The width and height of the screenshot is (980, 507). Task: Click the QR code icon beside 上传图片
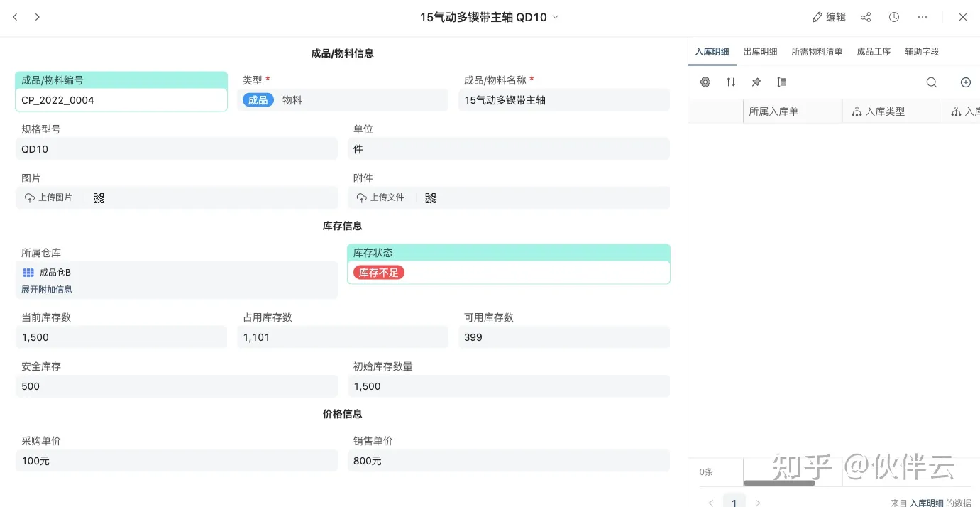(99, 198)
